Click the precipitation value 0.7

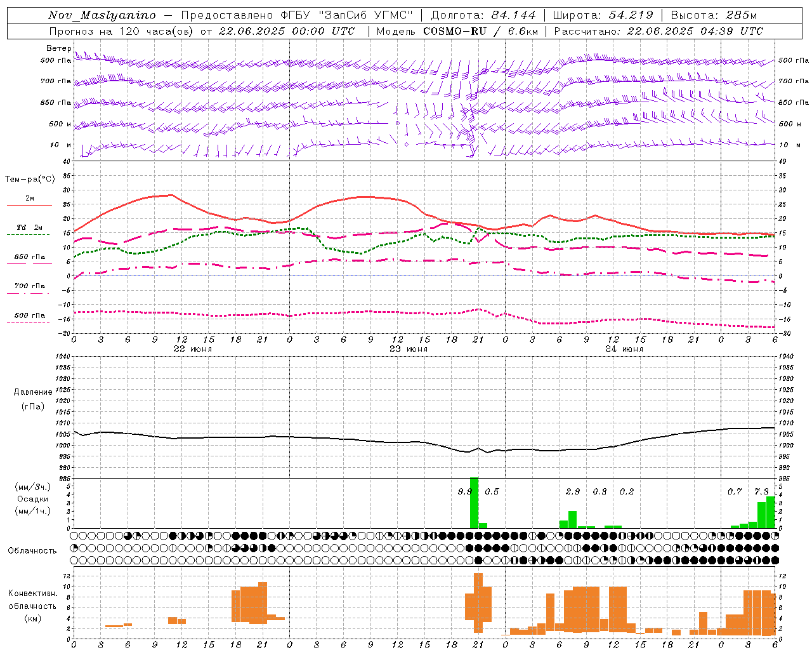click(x=735, y=492)
